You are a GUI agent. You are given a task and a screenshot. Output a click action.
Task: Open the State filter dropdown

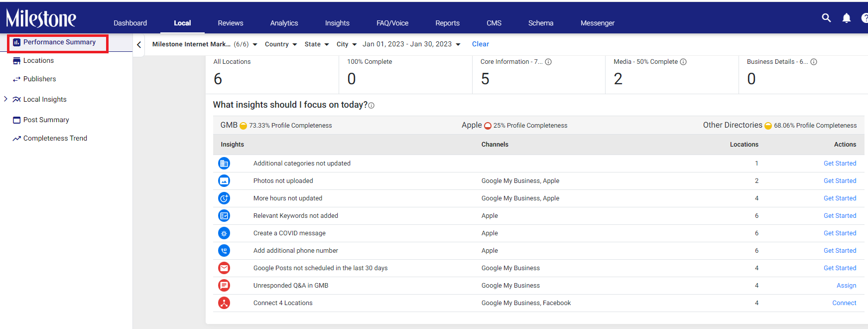point(317,44)
